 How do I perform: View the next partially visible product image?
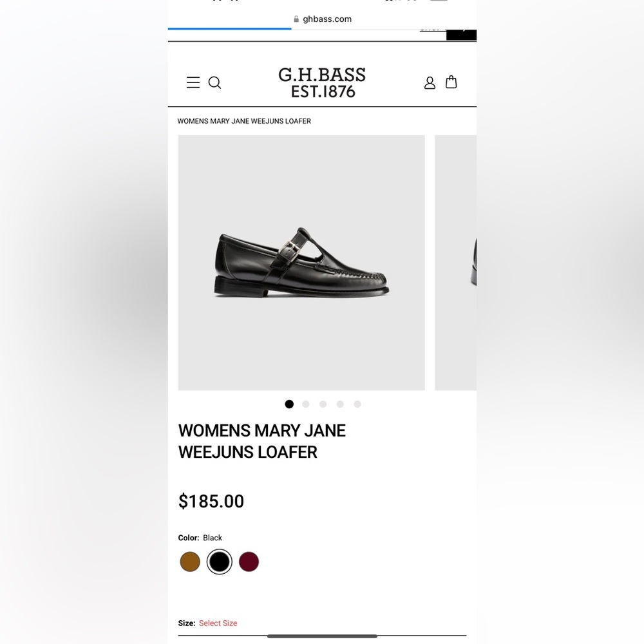click(x=455, y=263)
